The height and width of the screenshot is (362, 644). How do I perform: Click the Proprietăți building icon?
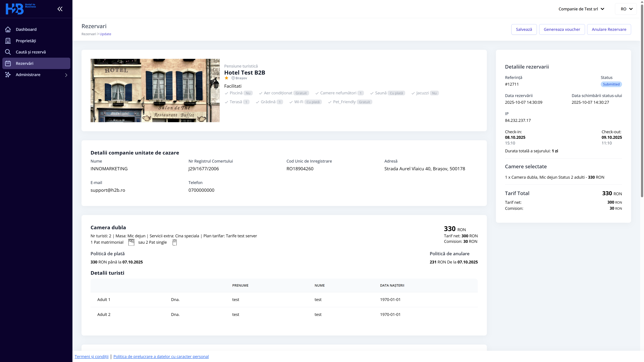pos(8,41)
